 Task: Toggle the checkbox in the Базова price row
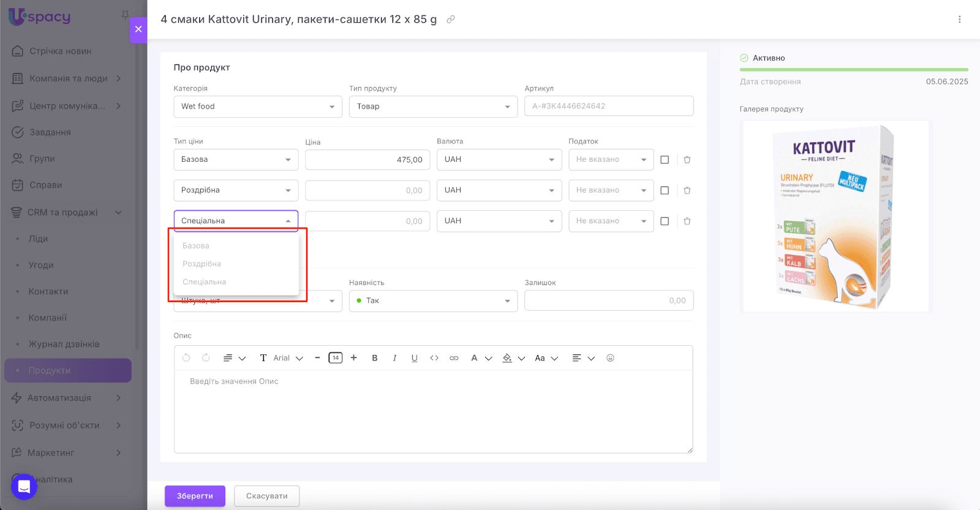[665, 159]
